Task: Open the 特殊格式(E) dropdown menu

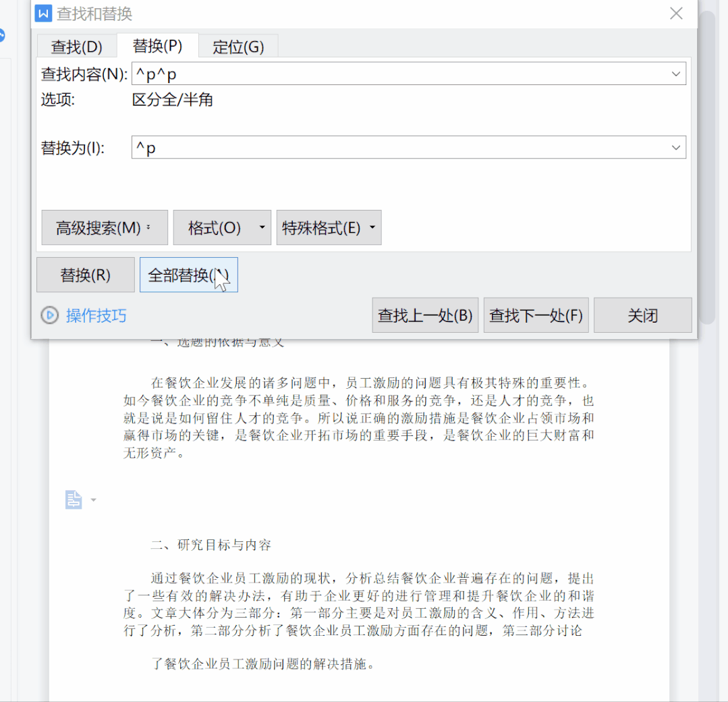Action: coord(329,227)
